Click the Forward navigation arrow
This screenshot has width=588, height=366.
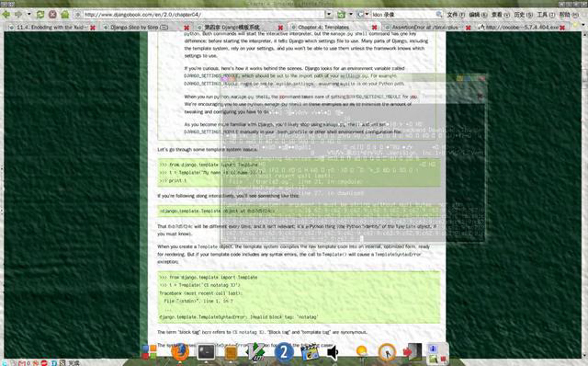tap(18, 15)
